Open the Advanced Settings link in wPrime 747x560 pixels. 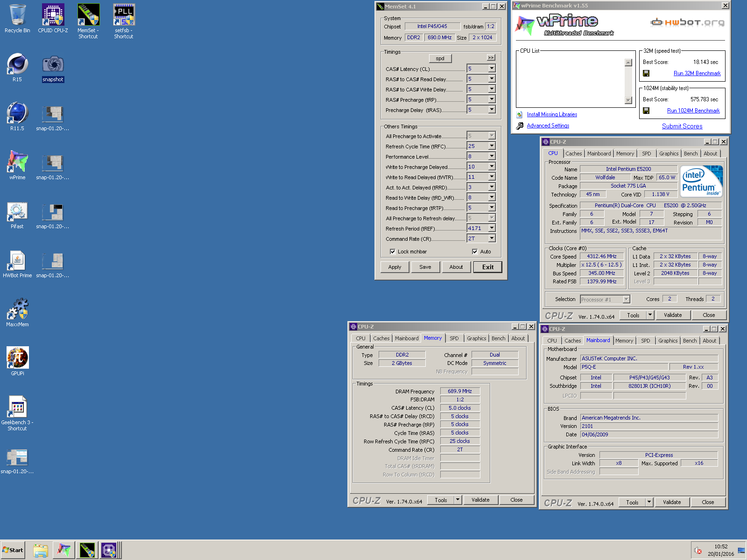[x=548, y=126]
